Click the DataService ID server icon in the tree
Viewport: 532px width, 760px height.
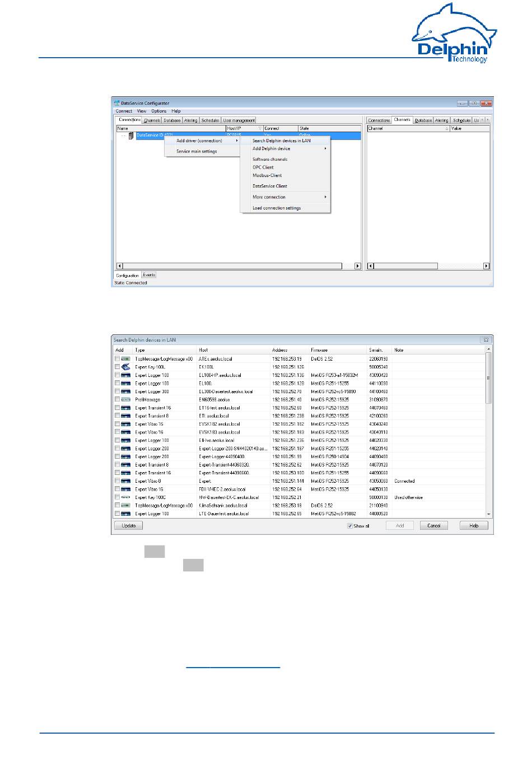tap(131, 135)
